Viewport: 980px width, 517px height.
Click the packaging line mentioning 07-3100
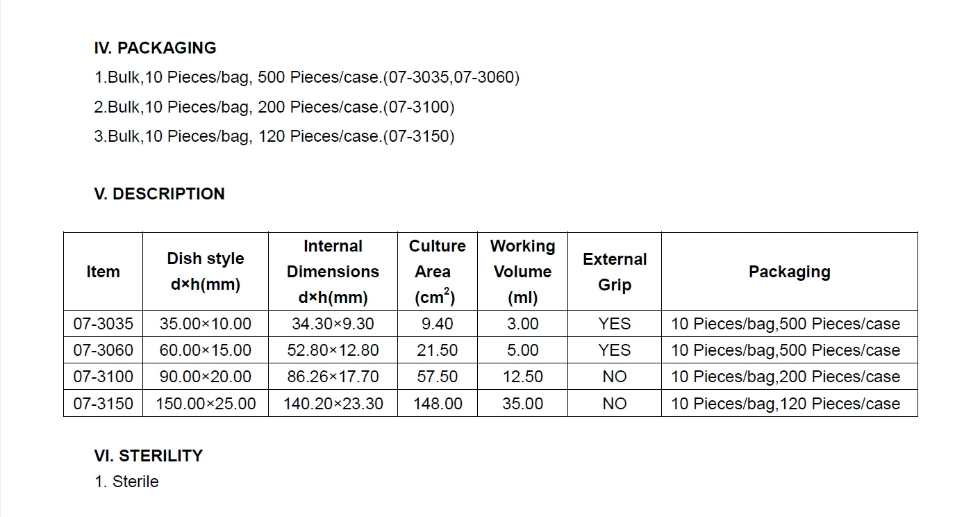click(x=274, y=107)
